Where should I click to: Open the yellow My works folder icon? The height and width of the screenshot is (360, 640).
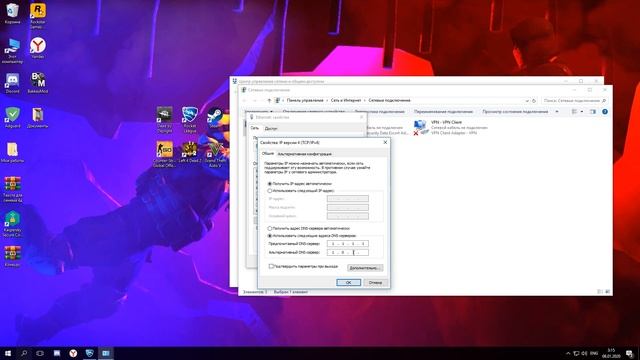tap(12, 151)
